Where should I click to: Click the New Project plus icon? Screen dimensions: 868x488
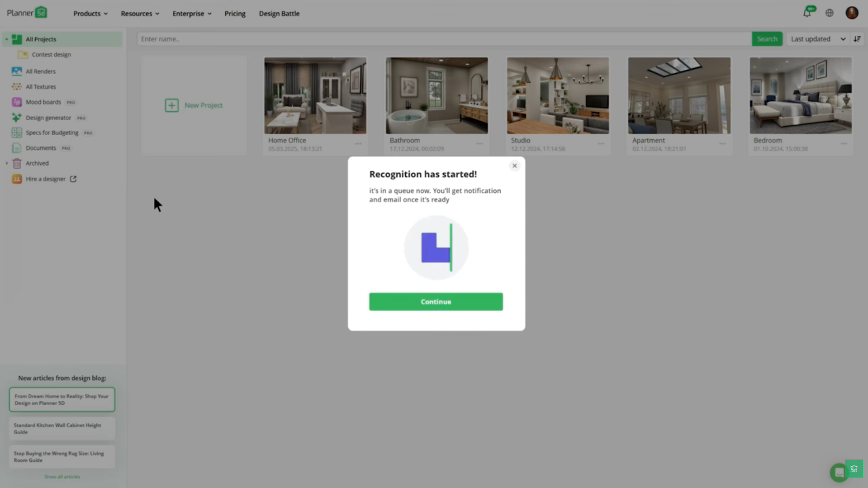pos(171,105)
